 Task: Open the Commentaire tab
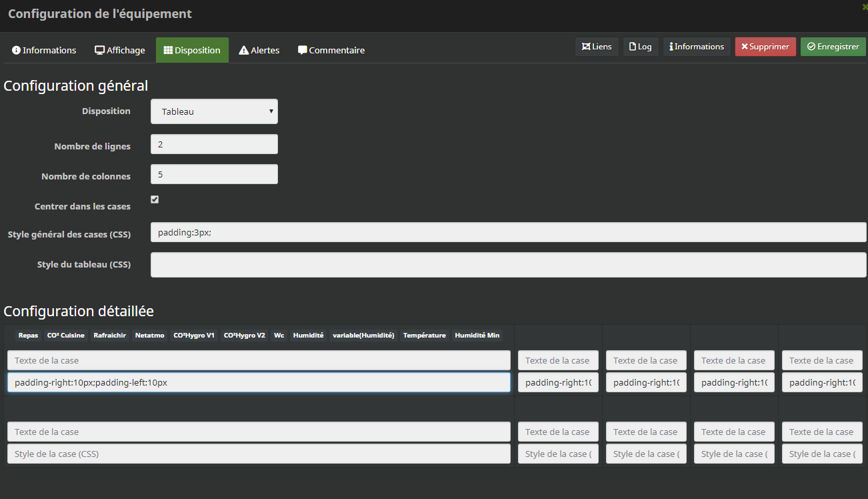click(331, 50)
